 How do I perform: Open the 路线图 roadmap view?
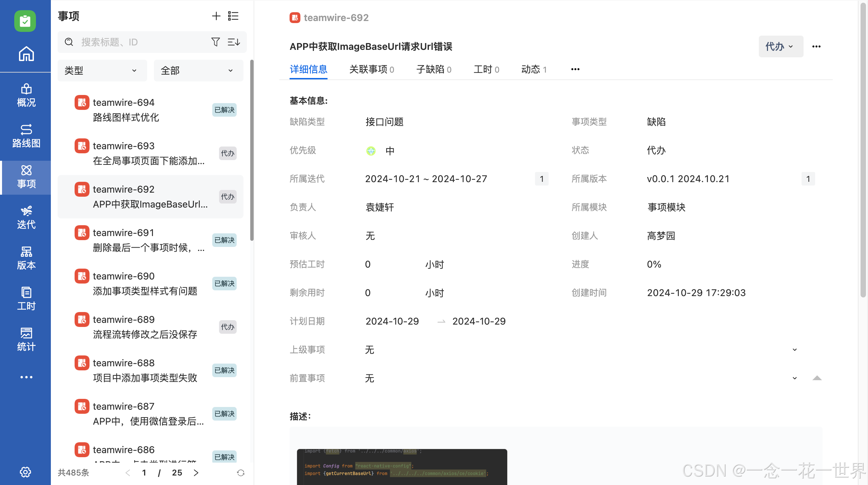pos(26,135)
